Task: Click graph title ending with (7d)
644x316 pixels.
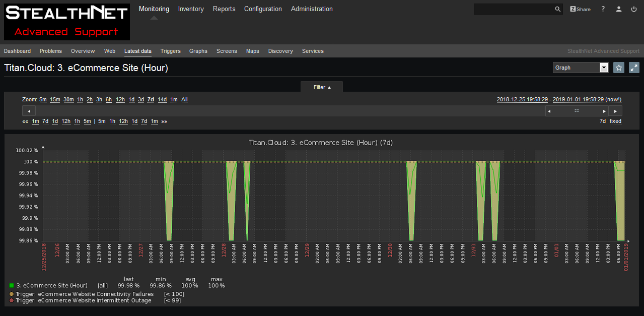Action: click(321, 143)
